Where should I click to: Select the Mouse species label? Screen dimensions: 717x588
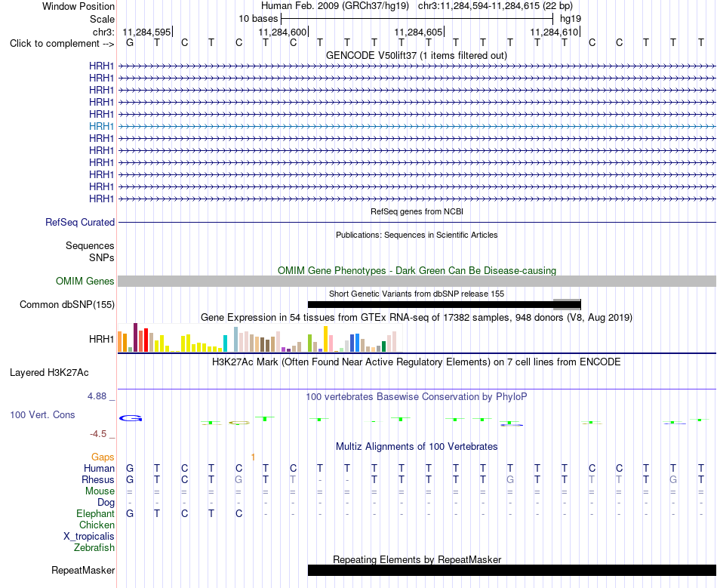(100, 491)
